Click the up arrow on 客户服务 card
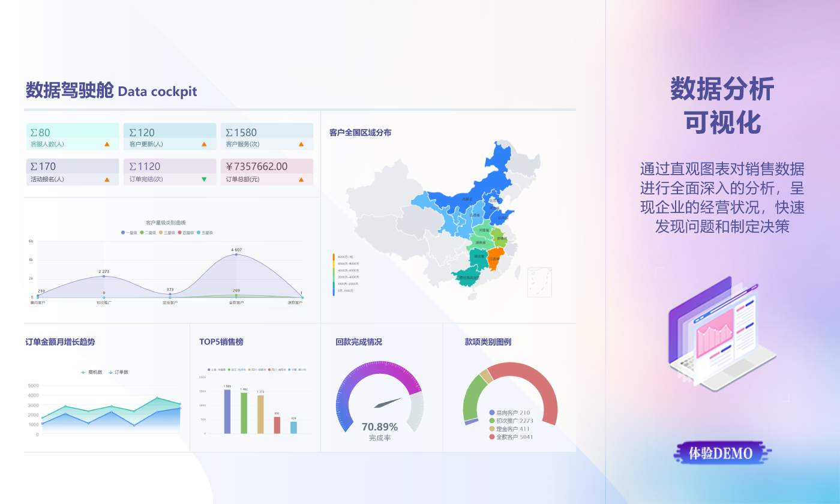Screen dimensions: 840x504 [301, 145]
